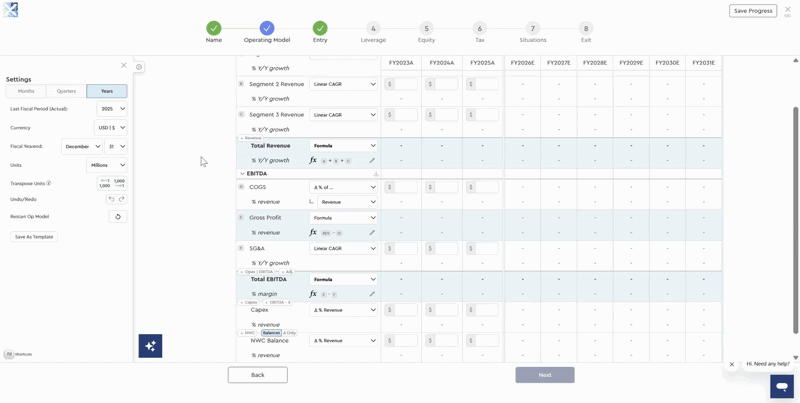
Task: Click the '+ Adj' add row tag
Action: click(287, 272)
